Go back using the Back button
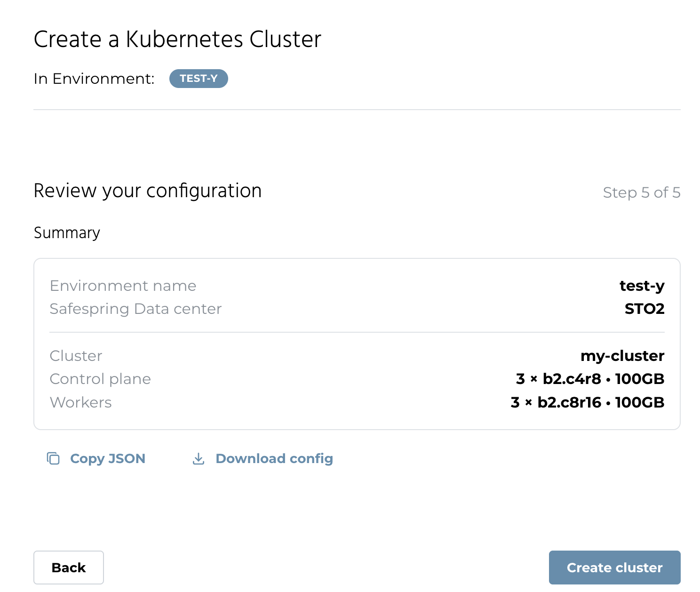Viewport: 700px width, 592px height. [x=69, y=568]
